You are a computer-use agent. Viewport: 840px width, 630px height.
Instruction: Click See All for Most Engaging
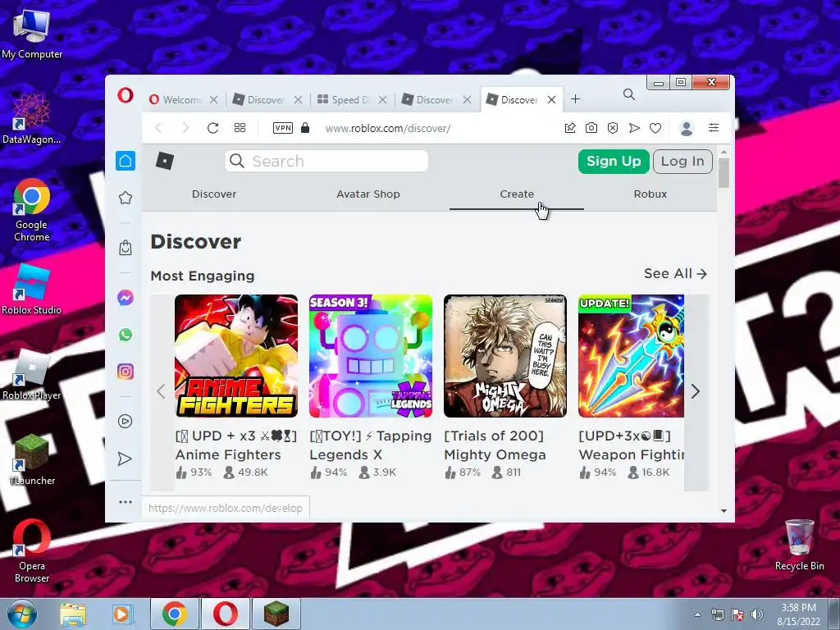675,274
